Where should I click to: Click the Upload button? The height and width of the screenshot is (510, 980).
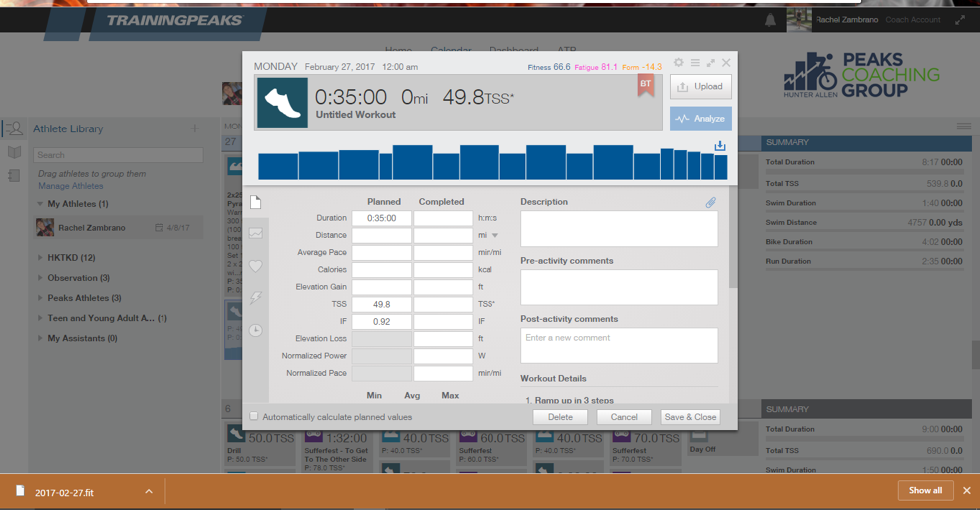click(701, 86)
